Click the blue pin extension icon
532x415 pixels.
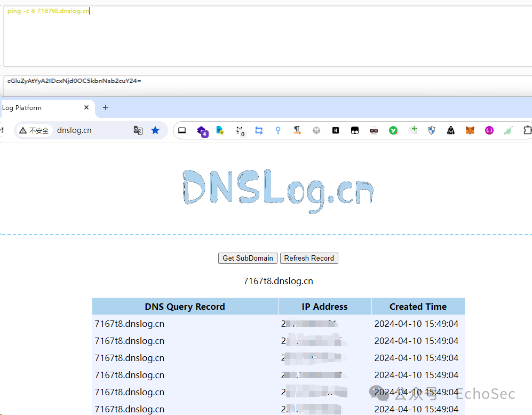[278, 130]
